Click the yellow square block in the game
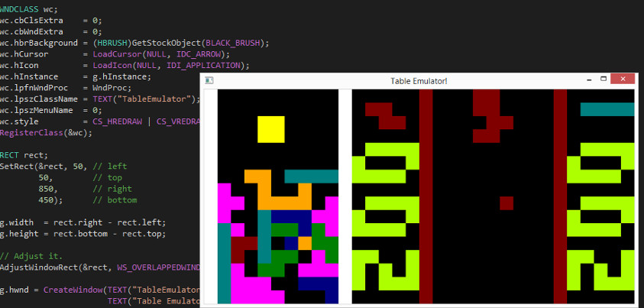 pos(270,129)
